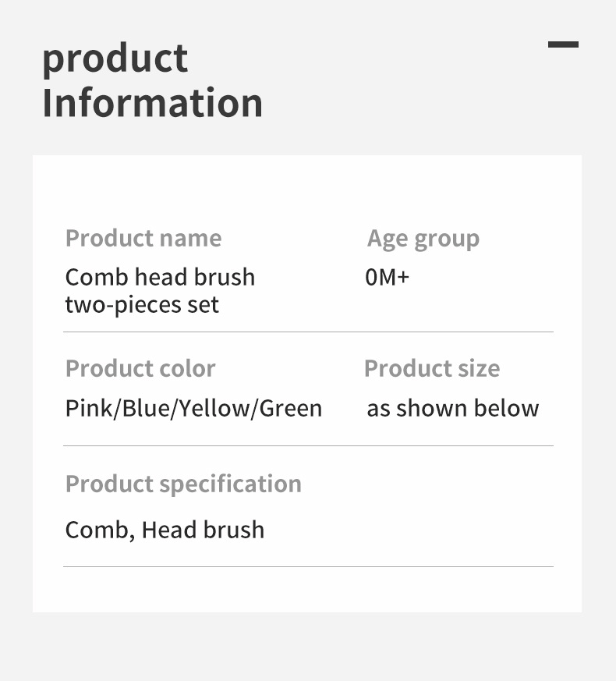Select the Product name label
Image resolution: width=616 pixels, height=681 pixels.
point(143,238)
